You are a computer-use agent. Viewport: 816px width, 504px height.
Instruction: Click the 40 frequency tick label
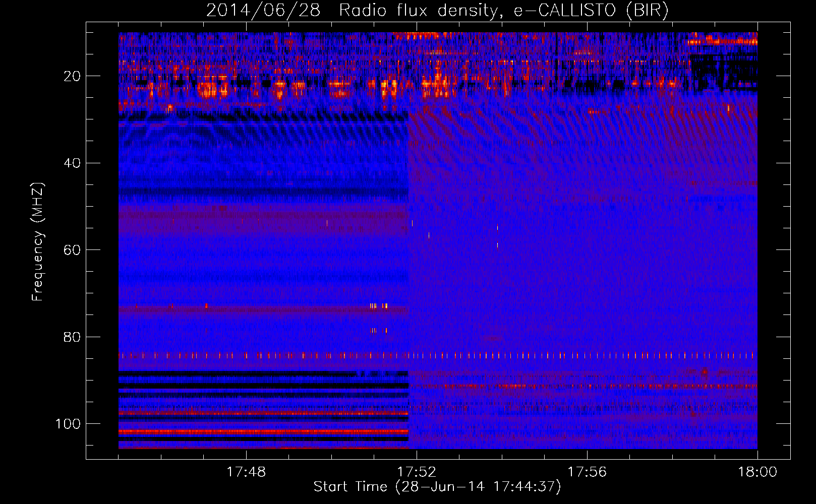[x=72, y=163]
